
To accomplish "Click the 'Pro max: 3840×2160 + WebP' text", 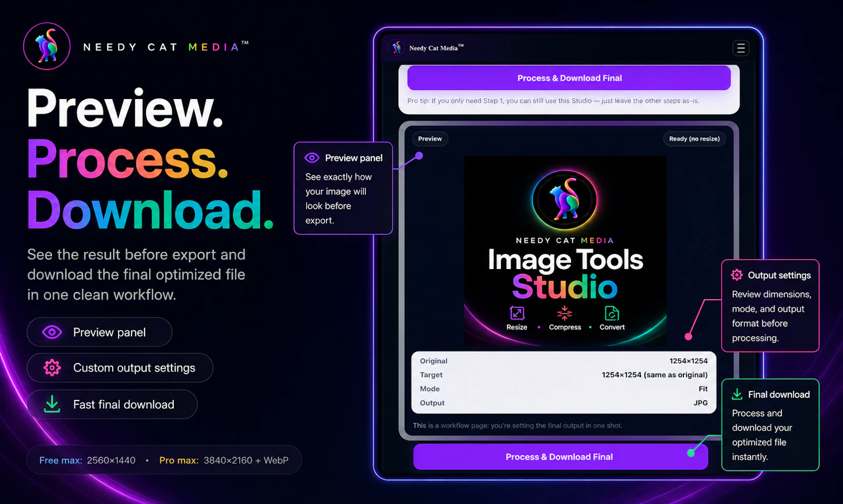I will [x=224, y=460].
